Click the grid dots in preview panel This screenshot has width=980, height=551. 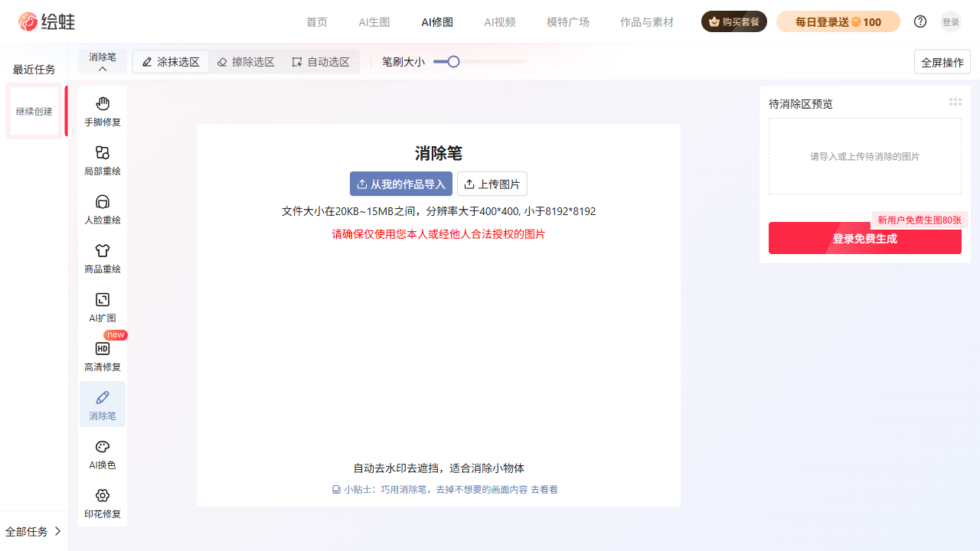point(955,102)
